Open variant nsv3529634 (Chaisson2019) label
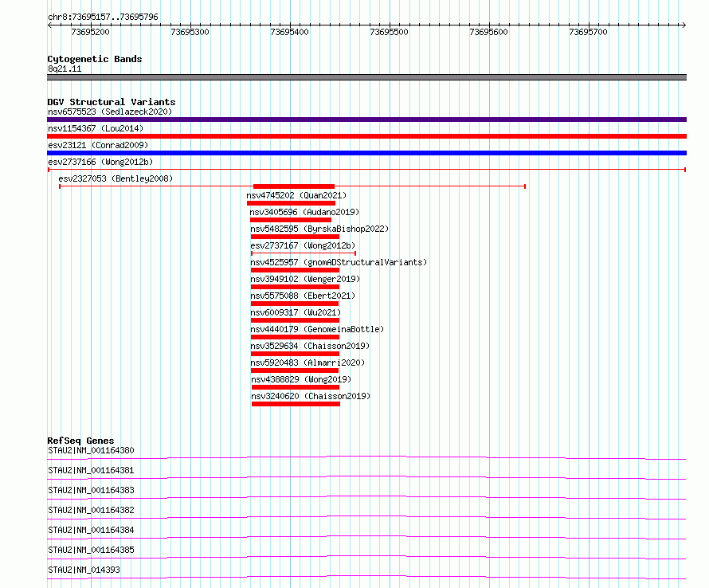The height and width of the screenshot is (588, 709). point(310,346)
